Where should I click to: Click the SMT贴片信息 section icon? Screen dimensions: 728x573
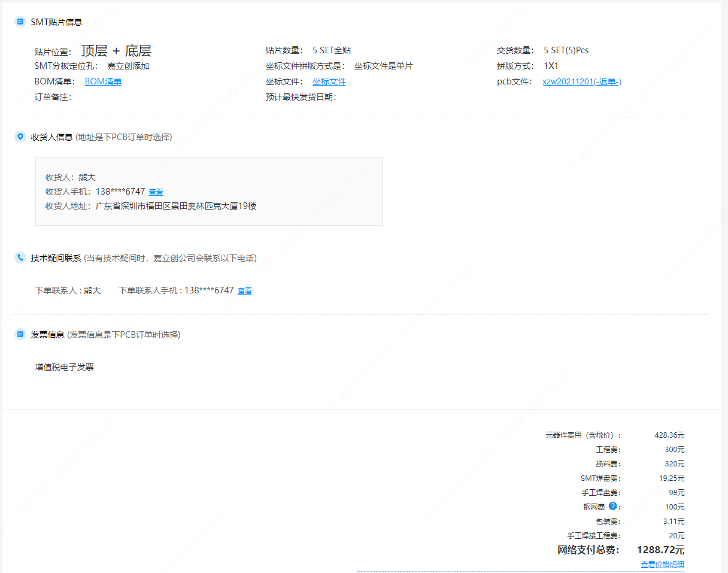tap(20, 22)
